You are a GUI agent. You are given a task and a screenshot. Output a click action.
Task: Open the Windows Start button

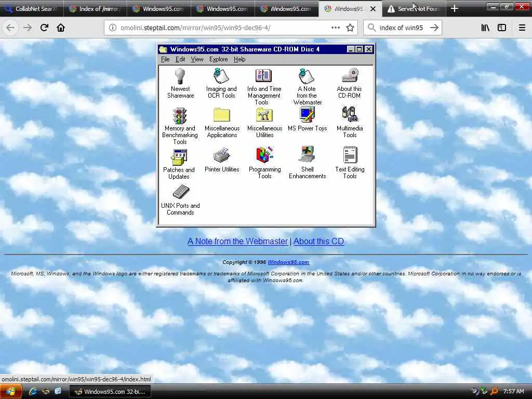click(x=11, y=392)
